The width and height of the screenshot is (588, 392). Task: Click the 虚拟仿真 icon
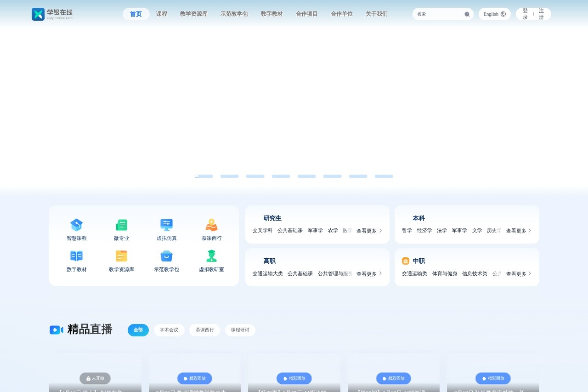166,225
